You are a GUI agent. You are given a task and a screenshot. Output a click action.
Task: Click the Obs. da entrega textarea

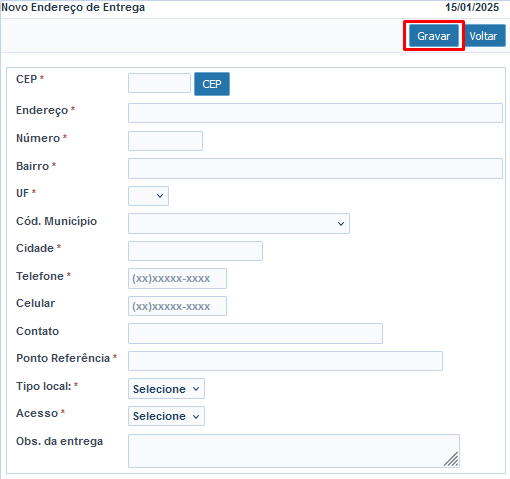click(x=294, y=451)
